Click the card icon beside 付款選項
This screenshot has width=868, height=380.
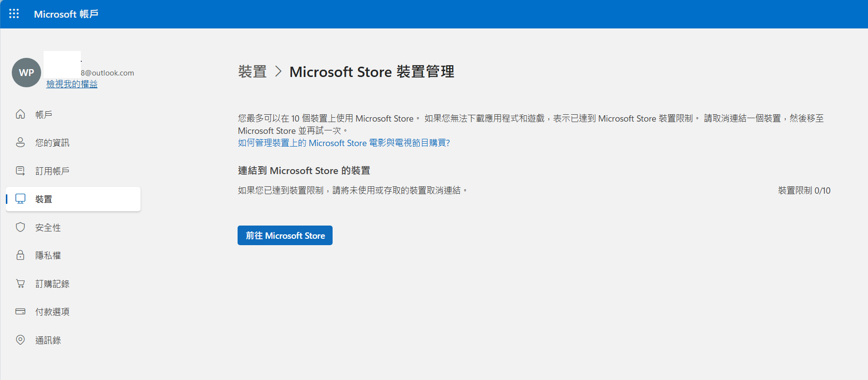coord(20,311)
